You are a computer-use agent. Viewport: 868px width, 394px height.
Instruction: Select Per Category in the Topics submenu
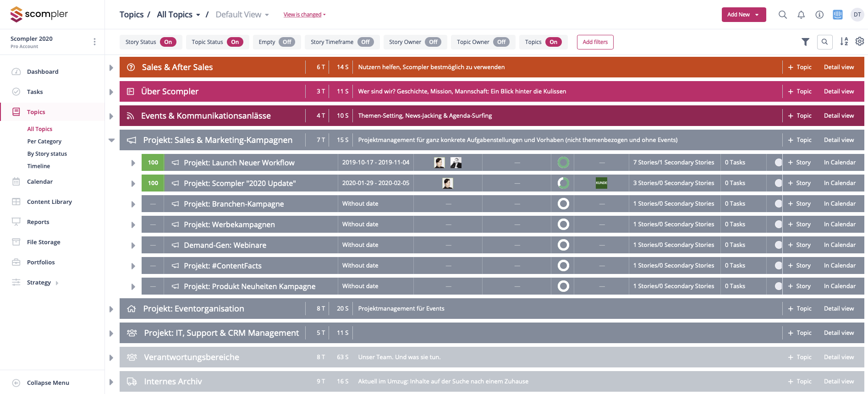(x=44, y=142)
